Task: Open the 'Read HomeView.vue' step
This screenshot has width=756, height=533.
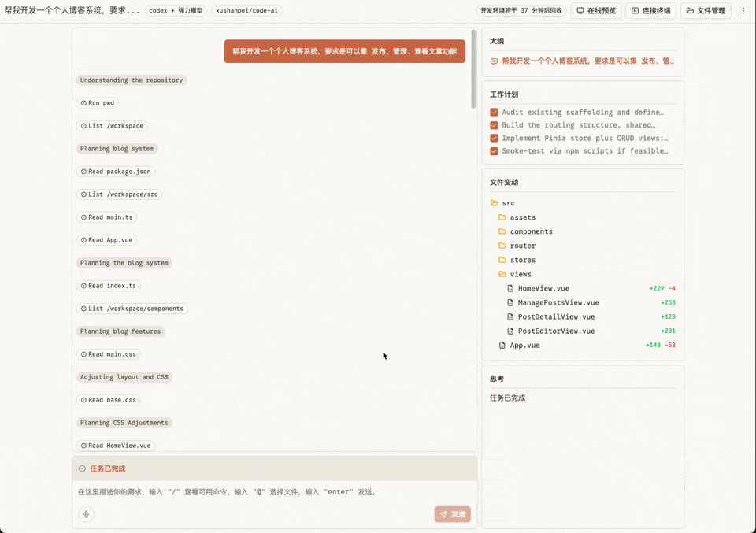Action: (116, 446)
